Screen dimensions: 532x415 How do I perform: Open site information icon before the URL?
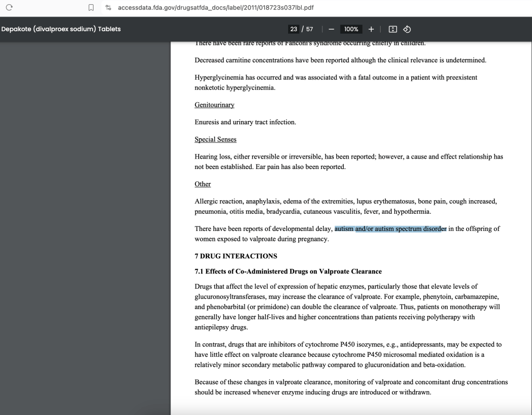(x=108, y=8)
